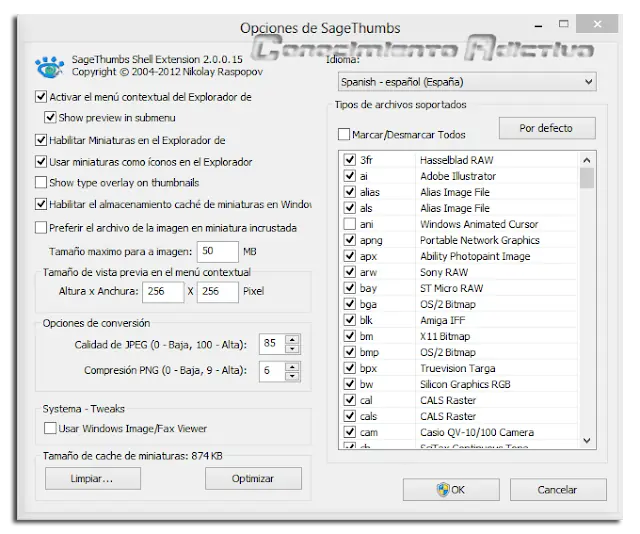Increase JPEG quality with up arrow

pyautogui.click(x=292, y=339)
